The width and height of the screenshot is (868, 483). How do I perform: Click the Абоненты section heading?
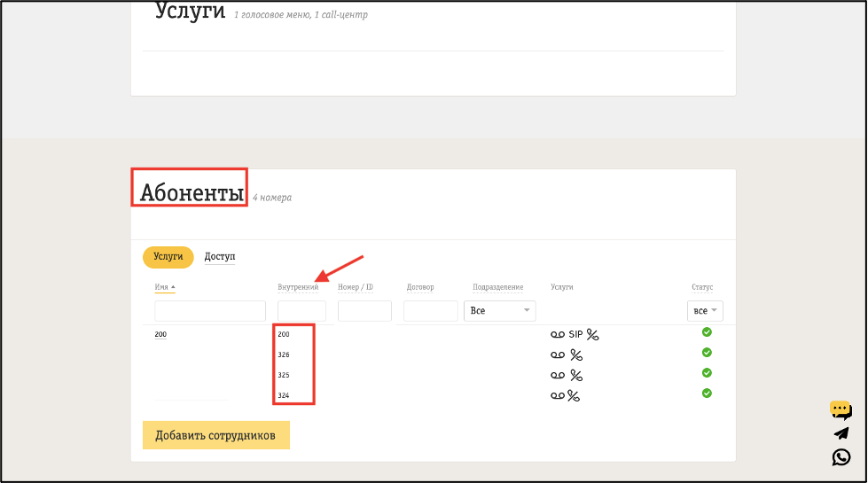[x=192, y=192]
